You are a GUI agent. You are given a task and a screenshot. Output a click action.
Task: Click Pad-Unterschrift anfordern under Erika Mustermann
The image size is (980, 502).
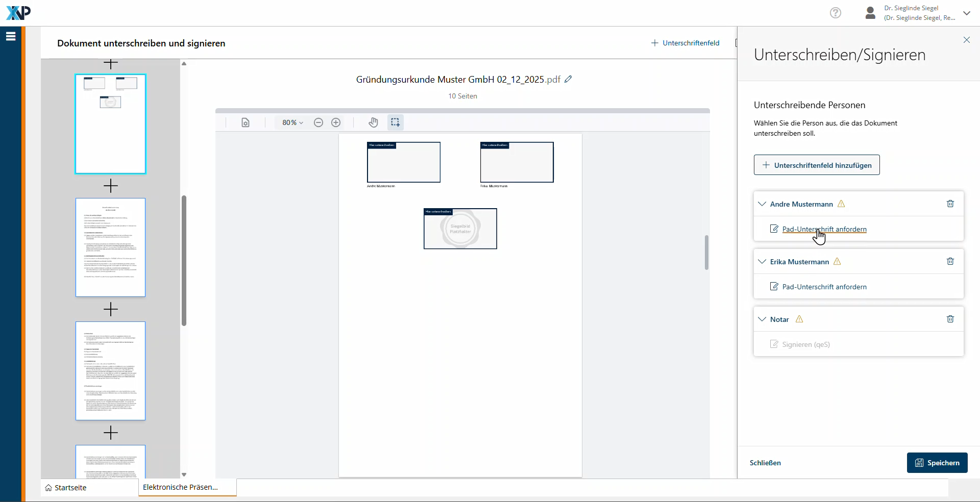[x=824, y=287]
